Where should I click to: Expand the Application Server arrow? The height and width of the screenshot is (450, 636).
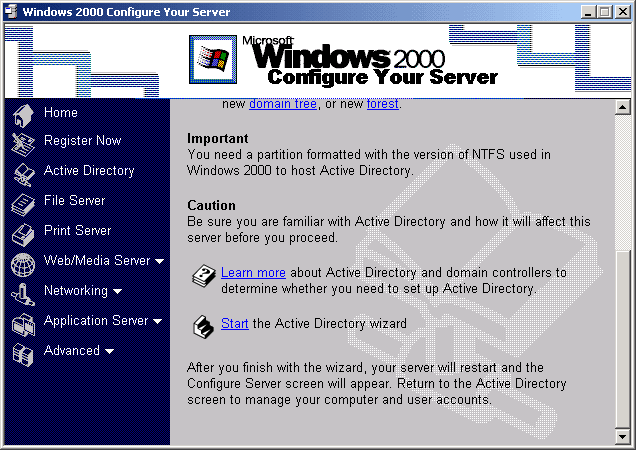(x=157, y=321)
